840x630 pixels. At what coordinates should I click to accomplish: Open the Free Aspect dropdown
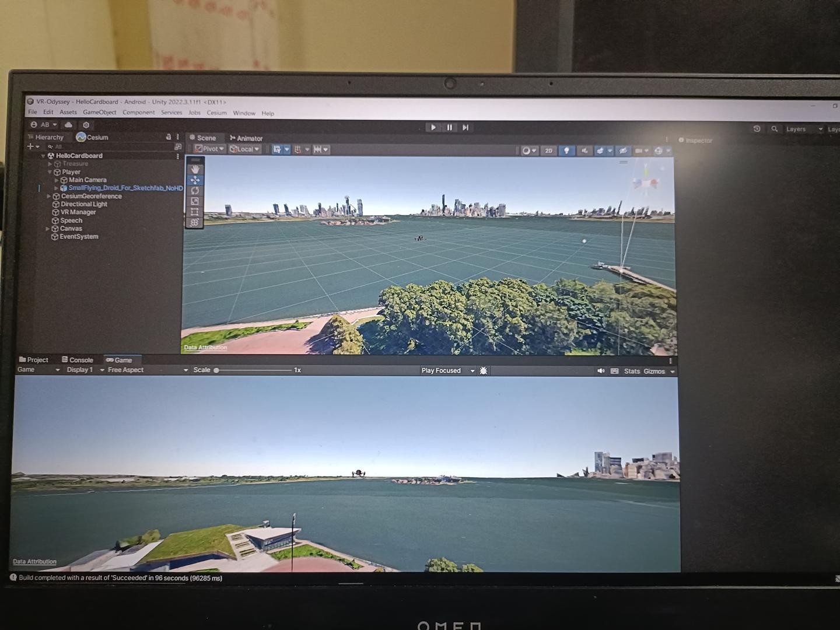[x=148, y=370]
